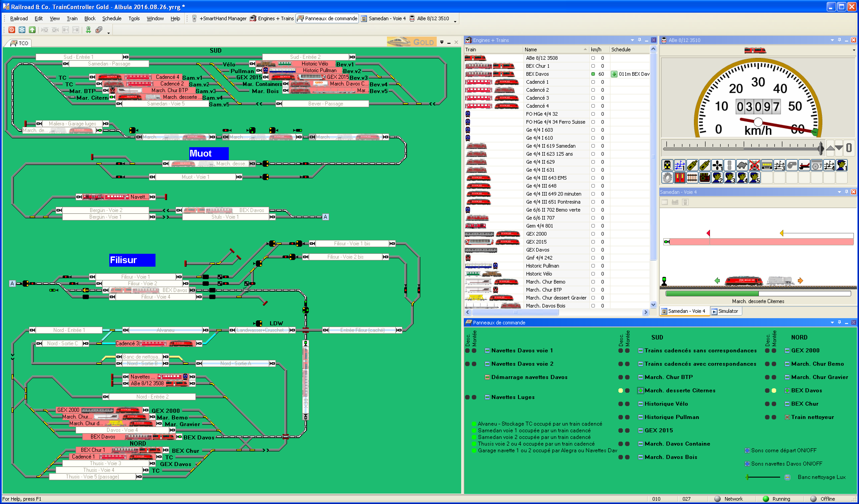Click Samedan - Voie 4 window button
Image resolution: width=859 pixels, height=504 pixels.
point(383,18)
